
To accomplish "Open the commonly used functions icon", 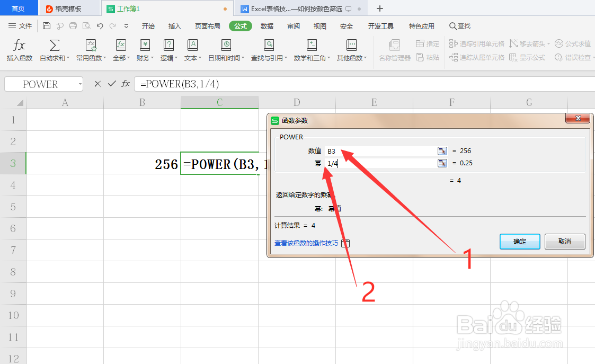I will point(91,46).
